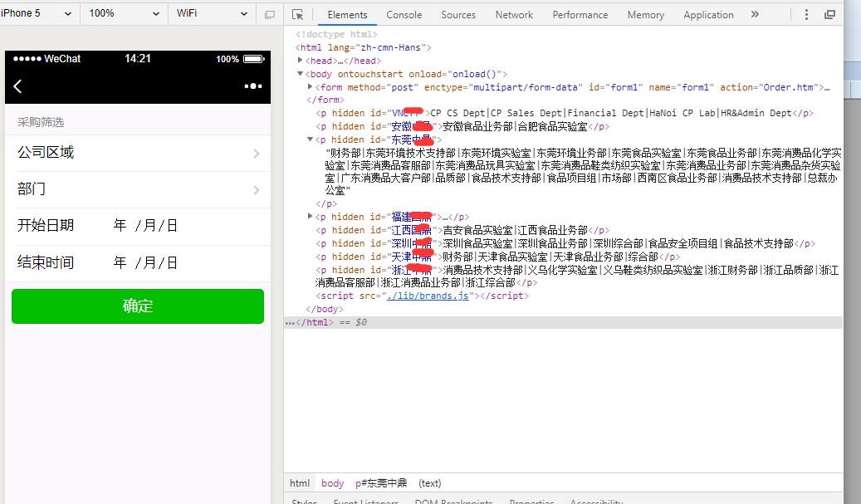Switch to the Console tab

point(404,15)
